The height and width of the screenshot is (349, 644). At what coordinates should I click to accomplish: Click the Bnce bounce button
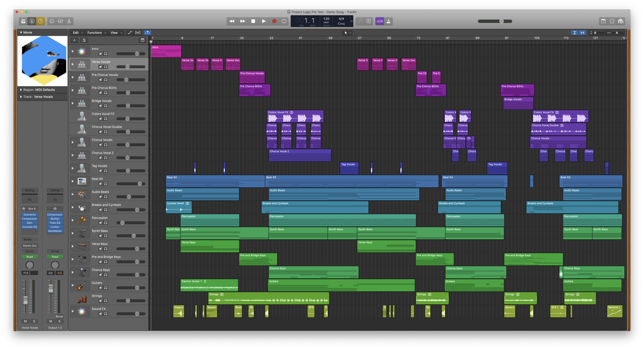(x=59, y=316)
